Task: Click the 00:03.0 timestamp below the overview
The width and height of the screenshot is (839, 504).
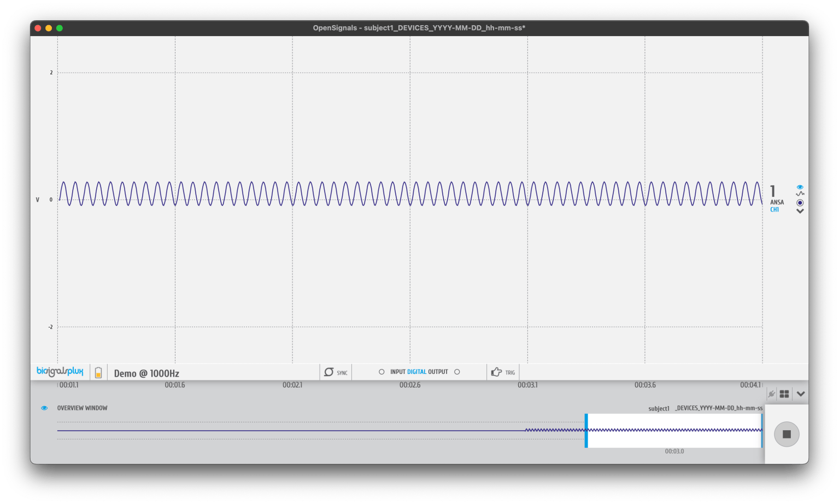Action: click(x=673, y=451)
